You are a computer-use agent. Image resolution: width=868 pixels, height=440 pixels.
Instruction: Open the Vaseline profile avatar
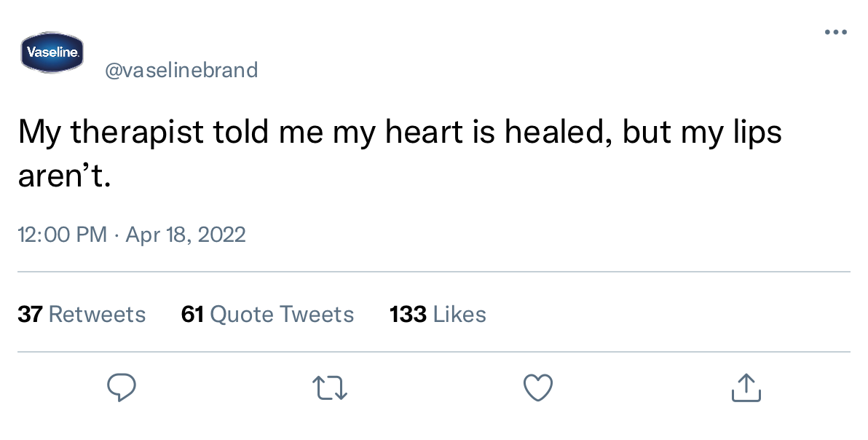(52, 52)
